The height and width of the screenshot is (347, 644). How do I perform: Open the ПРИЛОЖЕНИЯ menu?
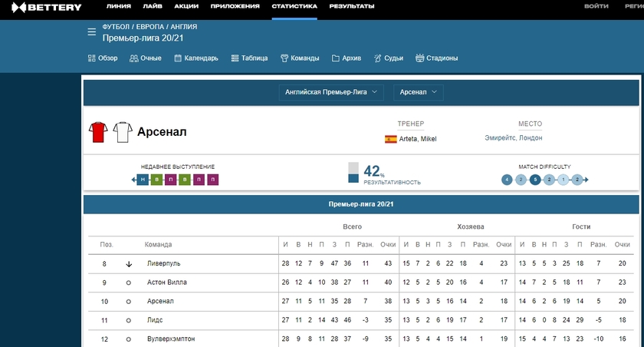tap(235, 6)
